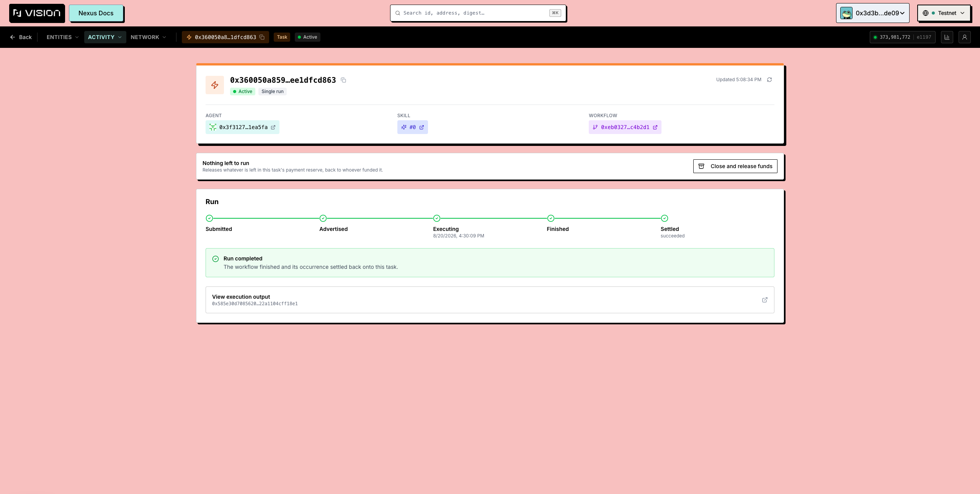The width and height of the screenshot is (980, 494).
Task: Focus the search id, address, digest field
Action: click(x=478, y=13)
